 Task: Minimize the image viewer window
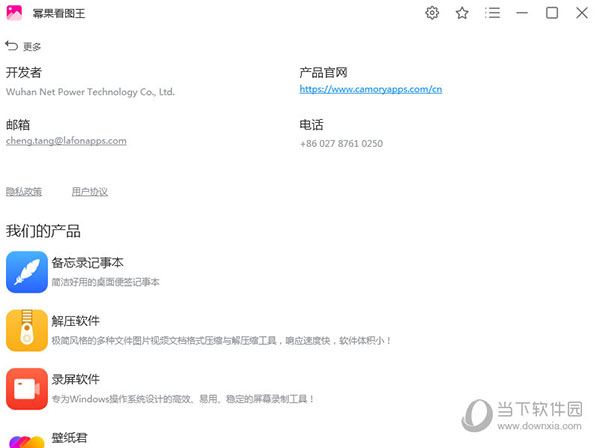pos(522,13)
